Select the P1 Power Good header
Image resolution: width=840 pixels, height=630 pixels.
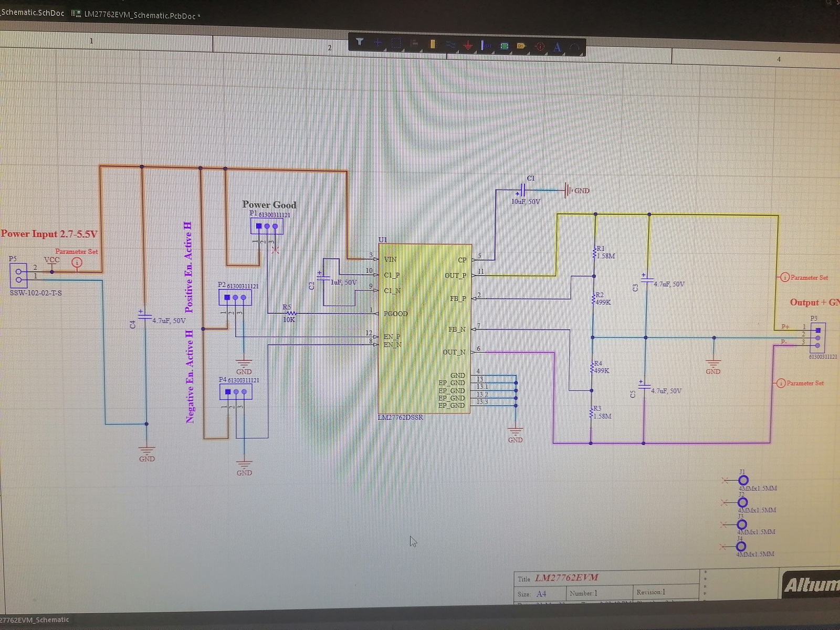[x=267, y=226]
